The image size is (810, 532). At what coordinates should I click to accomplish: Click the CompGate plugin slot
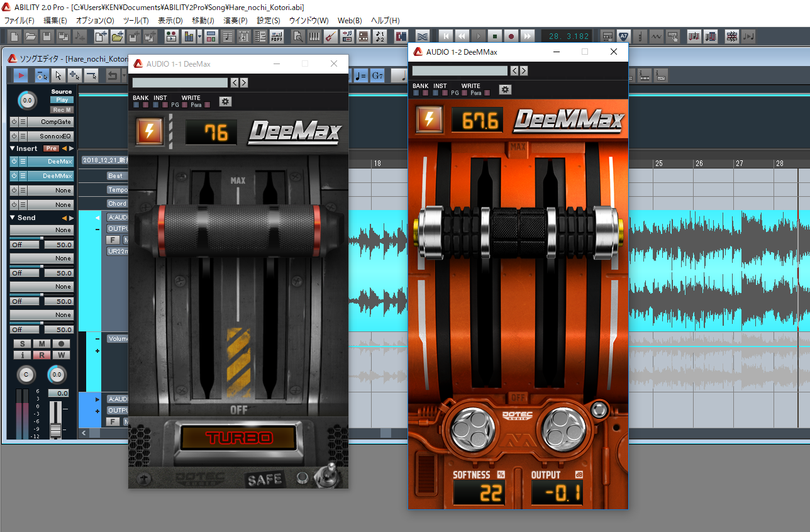tap(50, 122)
